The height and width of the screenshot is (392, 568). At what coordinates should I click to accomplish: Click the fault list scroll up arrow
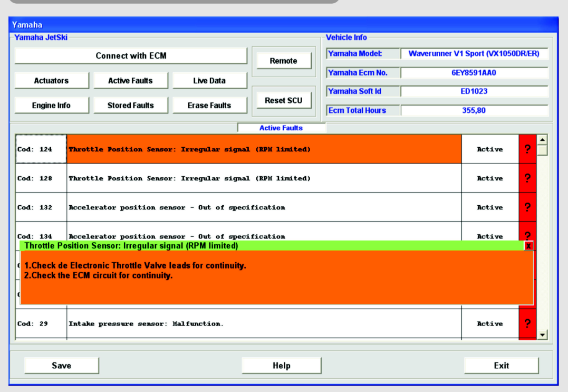pyautogui.click(x=542, y=140)
